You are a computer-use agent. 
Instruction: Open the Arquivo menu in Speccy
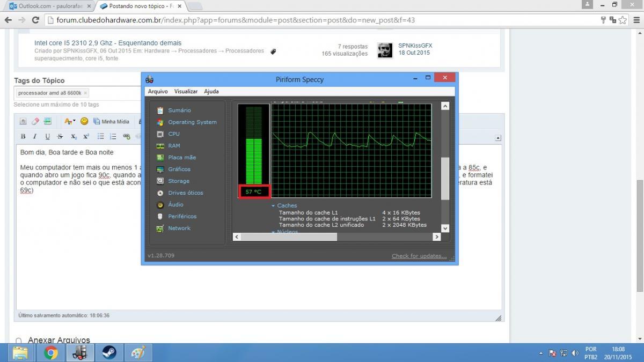tap(158, 92)
